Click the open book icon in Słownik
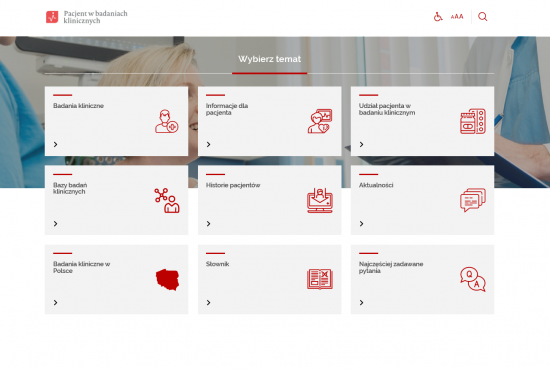This screenshot has width=550, height=370. [x=320, y=279]
